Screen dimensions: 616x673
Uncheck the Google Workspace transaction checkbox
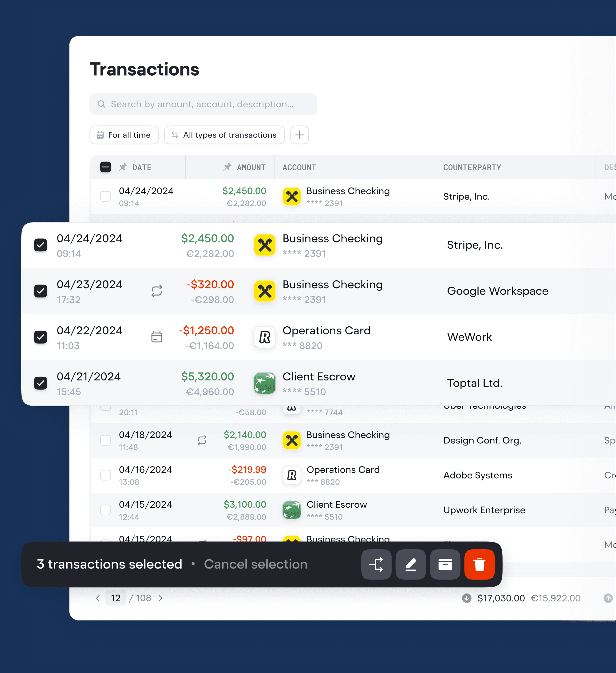coord(41,291)
